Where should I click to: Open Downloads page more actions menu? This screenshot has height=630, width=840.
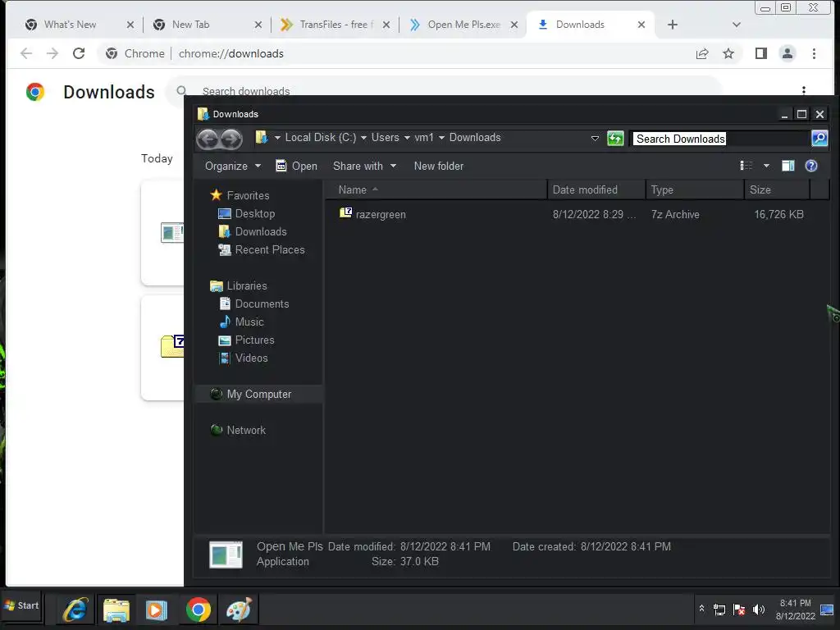(x=803, y=90)
